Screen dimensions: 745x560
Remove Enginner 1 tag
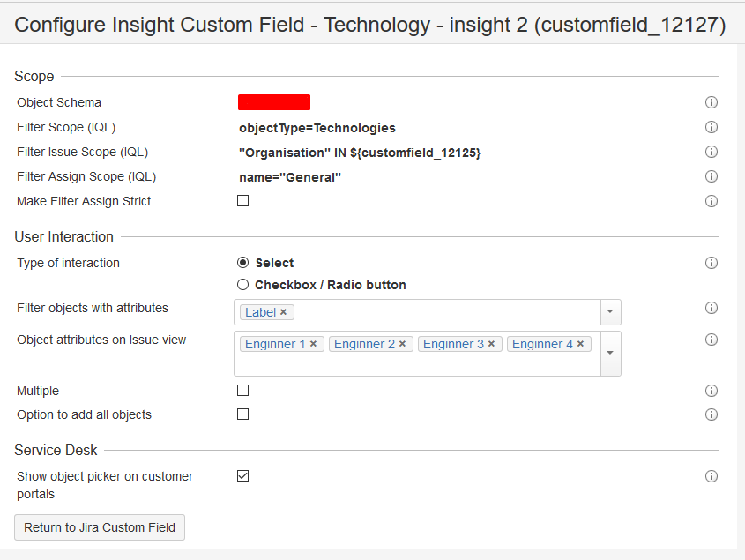(x=313, y=344)
